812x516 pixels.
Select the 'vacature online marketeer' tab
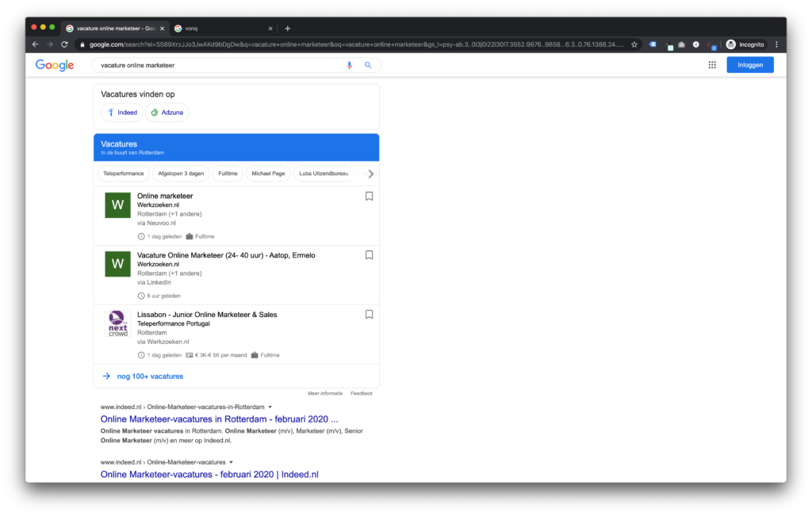pyautogui.click(x=114, y=29)
